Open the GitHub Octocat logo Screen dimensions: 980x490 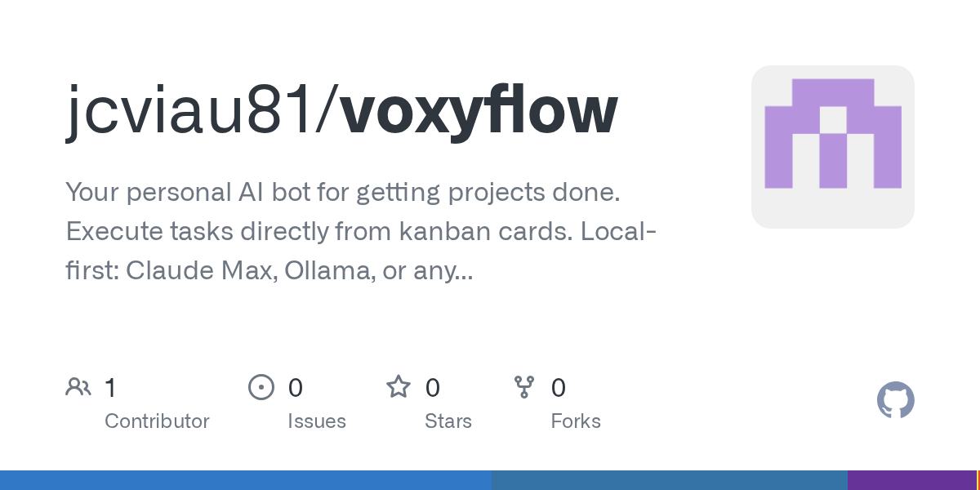click(x=895, y=400)
